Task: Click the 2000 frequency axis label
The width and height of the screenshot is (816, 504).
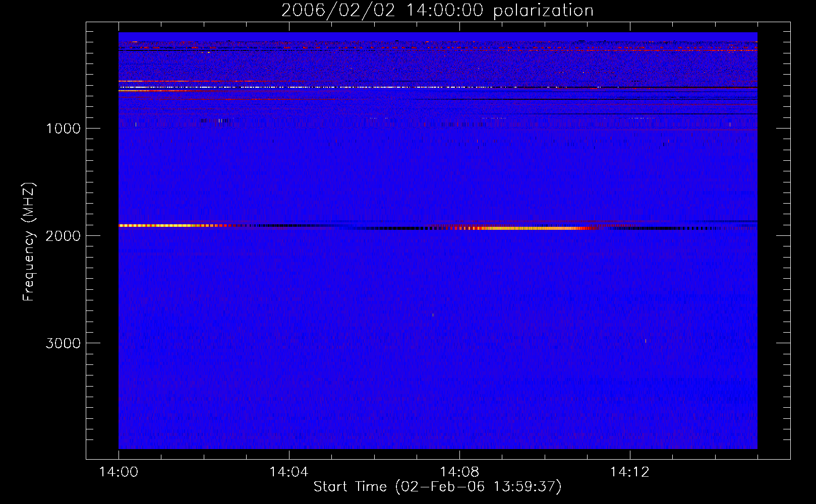Action: click(x=63, y=236)
